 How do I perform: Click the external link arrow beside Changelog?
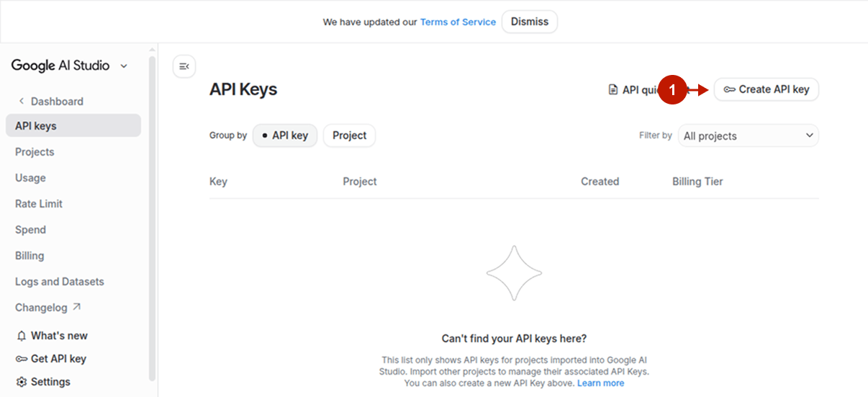point(76,307)
